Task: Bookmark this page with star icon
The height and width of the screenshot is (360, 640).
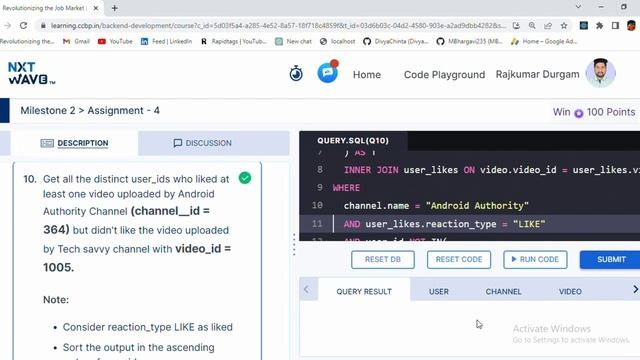Action: pos(564,25)
